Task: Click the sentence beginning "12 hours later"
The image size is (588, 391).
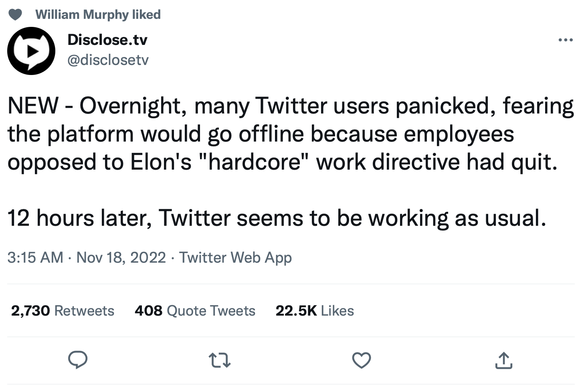Action: click(x=277, y=218)
